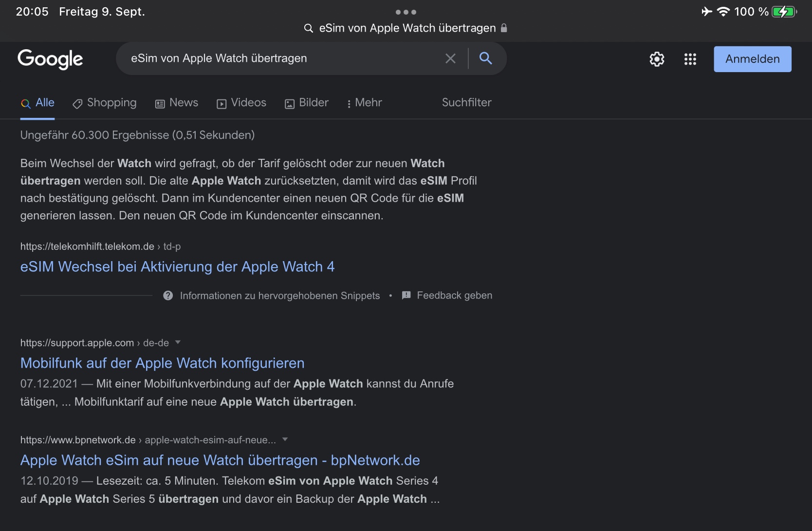Click the help icon for hervorgehobenen Snippets
Image resolution: width=812 pixels, height=531 pixels.
click(168, 296)
